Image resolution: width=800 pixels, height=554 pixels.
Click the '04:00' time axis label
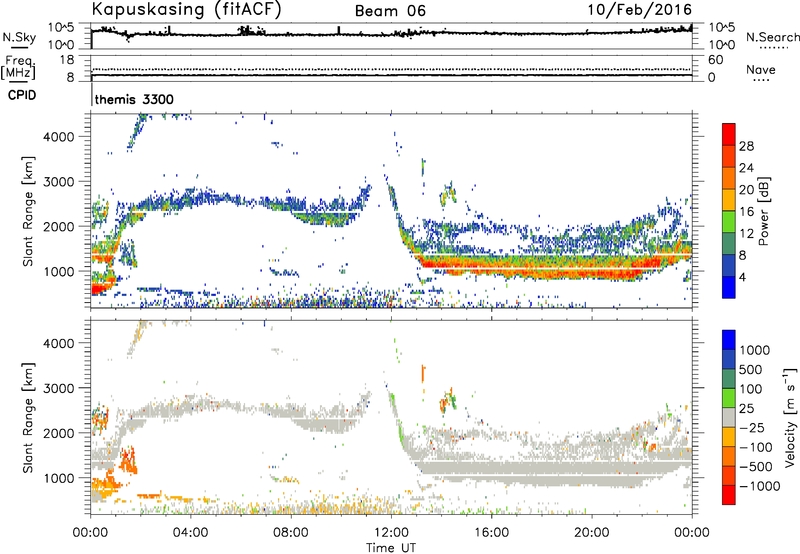coord(190,533)
